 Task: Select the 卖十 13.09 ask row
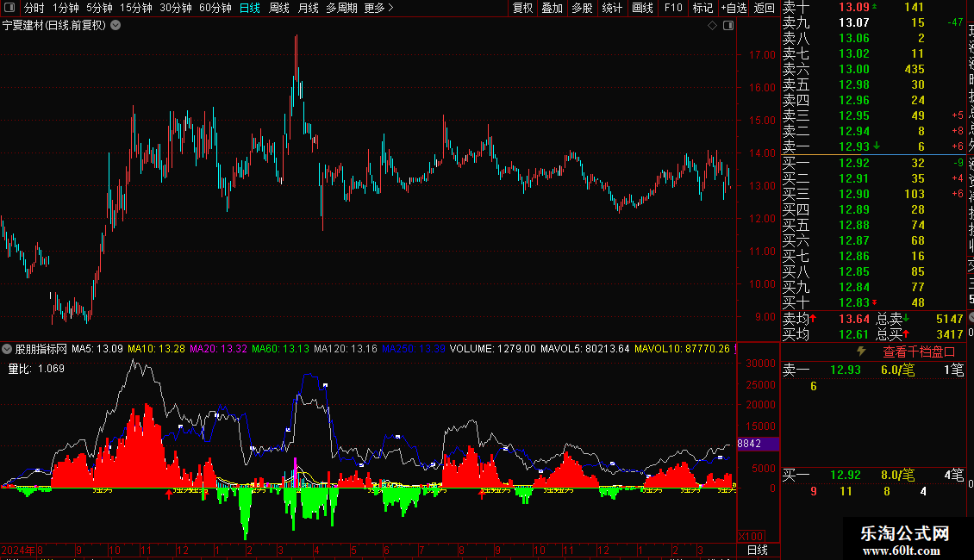tap(873, 7)
